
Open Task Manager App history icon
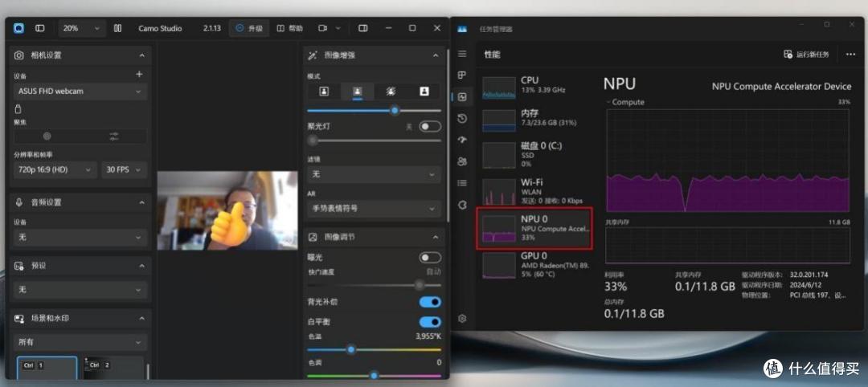[462, 118]
